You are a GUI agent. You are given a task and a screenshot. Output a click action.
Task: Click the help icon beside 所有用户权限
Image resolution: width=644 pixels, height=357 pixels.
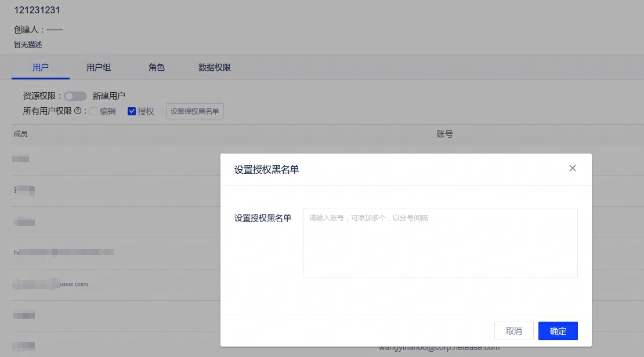tap(77, 111)
